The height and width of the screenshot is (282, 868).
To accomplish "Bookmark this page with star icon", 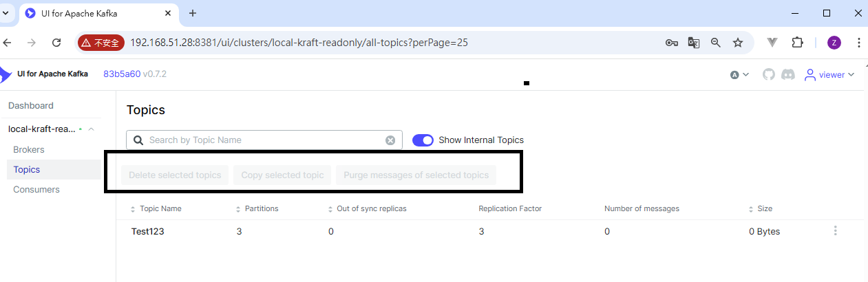I will point(738,43).
